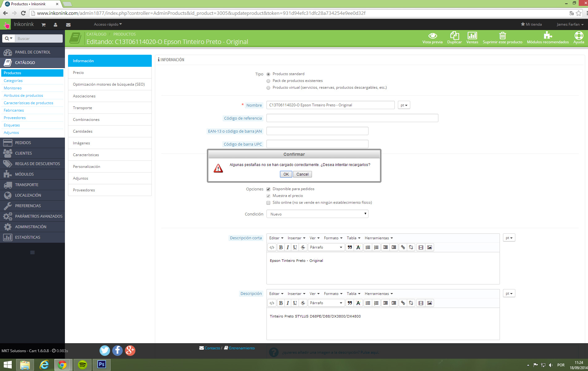This screenshot has height=371, width=588.
Task: Open Tabla menu in Descripción editor
Action: pos(353,294)
